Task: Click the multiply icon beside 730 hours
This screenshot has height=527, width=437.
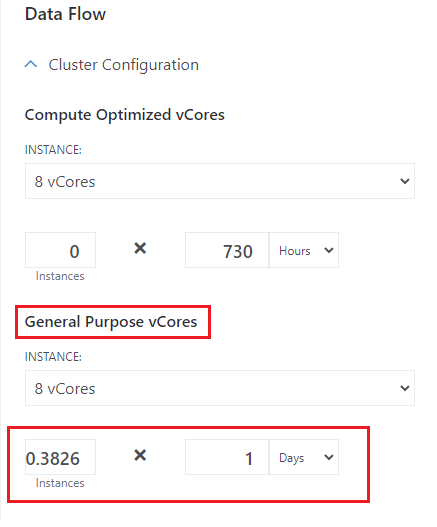Action: [x=140, y=248]
